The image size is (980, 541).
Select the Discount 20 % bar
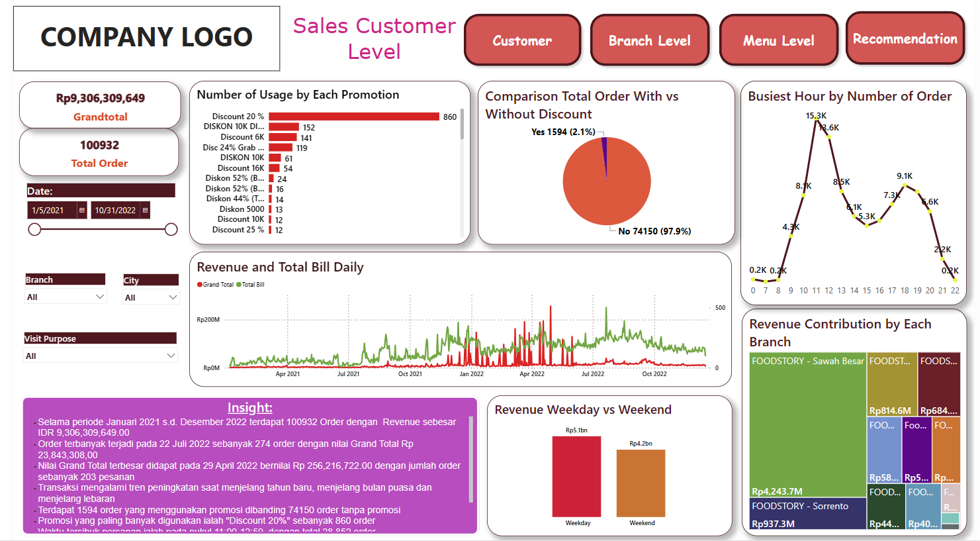pyautogui.click(x=353, y=117)
